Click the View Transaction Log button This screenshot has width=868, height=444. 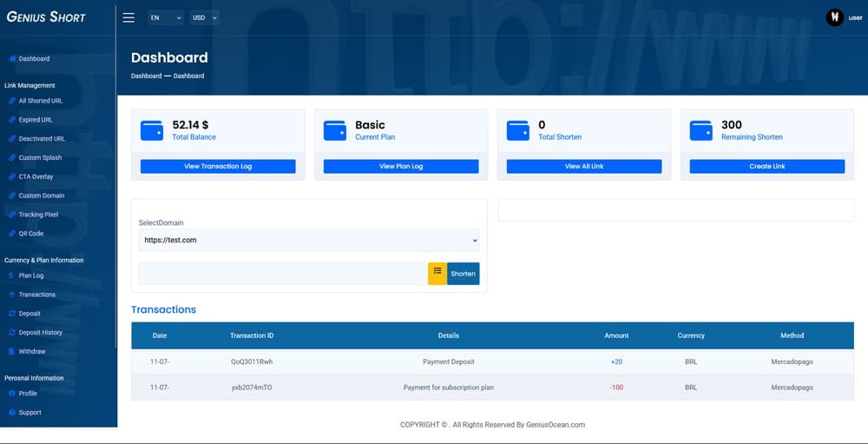218,166
